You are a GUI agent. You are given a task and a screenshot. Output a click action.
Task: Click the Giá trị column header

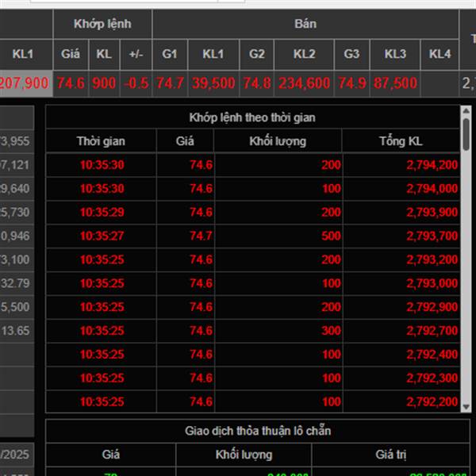click(x=390, y=455)
